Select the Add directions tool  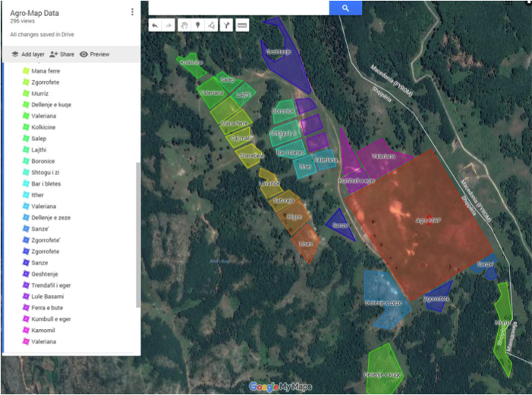(226, 25)
